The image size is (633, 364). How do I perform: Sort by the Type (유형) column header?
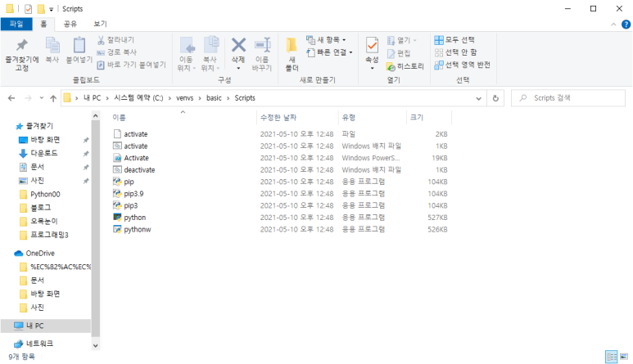pos(373,117)
